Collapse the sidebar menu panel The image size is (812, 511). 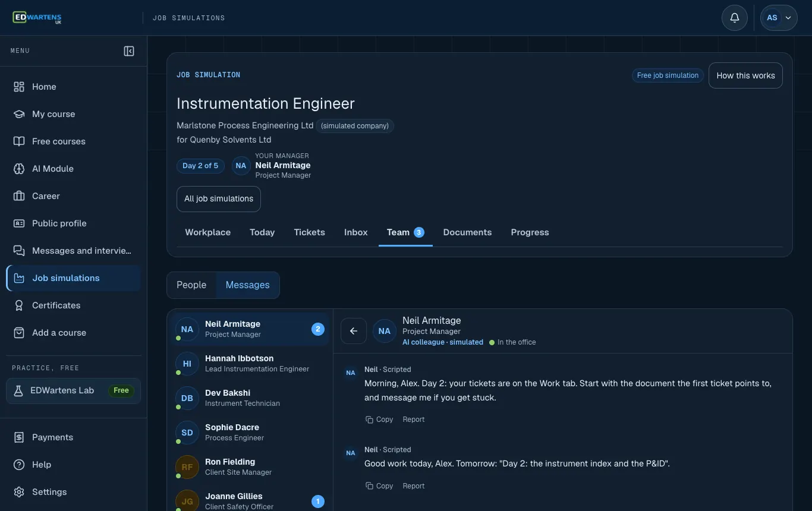click(129, 51)
